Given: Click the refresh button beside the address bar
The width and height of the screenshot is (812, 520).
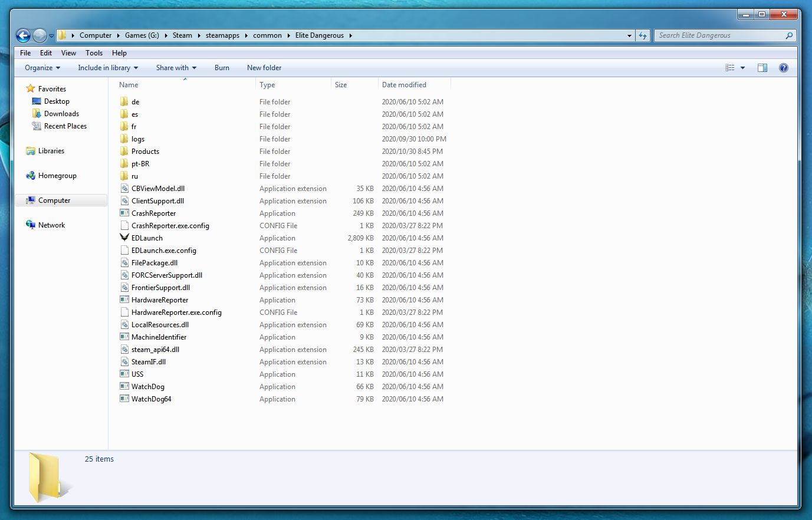Looking at the screenshot, I should coord(643,35).
